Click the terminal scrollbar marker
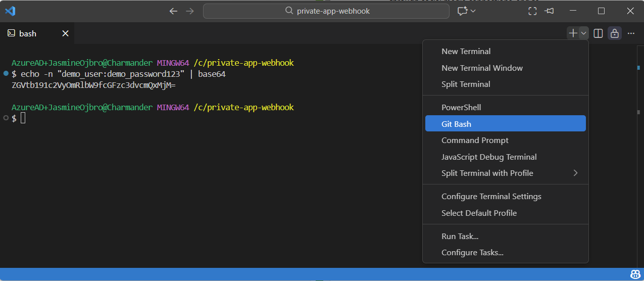This screenshot has height=281, width=644. 637,68
